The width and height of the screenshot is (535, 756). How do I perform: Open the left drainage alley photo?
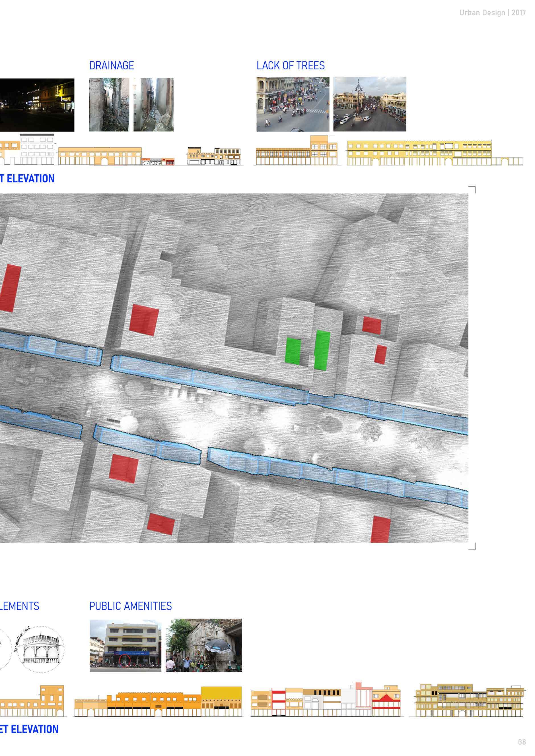pos(109,105)
